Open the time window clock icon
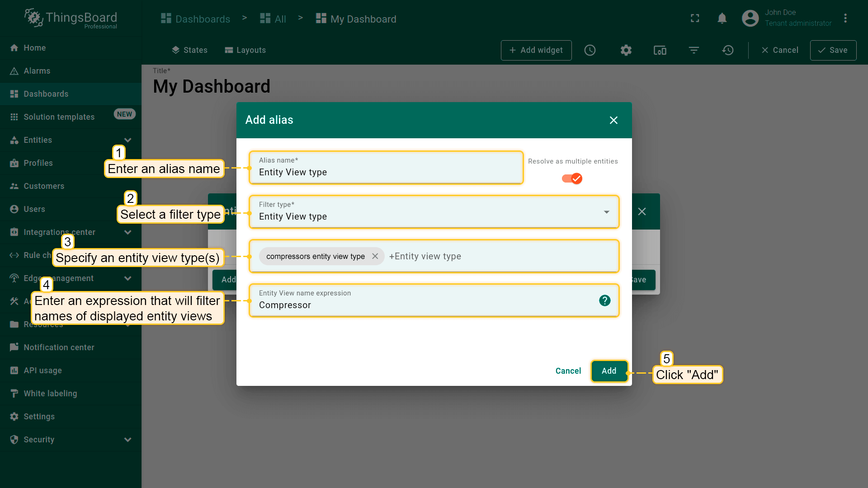 tap(590, 50)
